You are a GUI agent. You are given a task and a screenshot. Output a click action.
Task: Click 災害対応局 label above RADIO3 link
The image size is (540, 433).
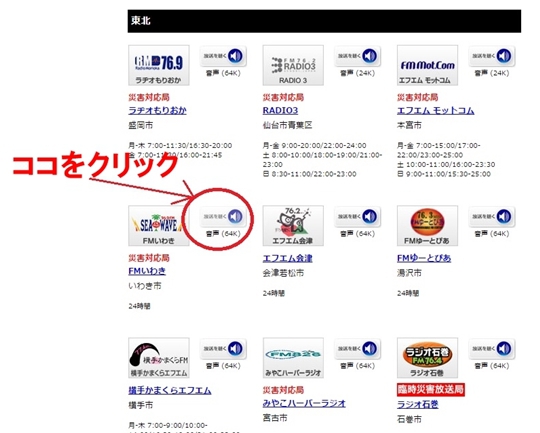click(283, 97)
